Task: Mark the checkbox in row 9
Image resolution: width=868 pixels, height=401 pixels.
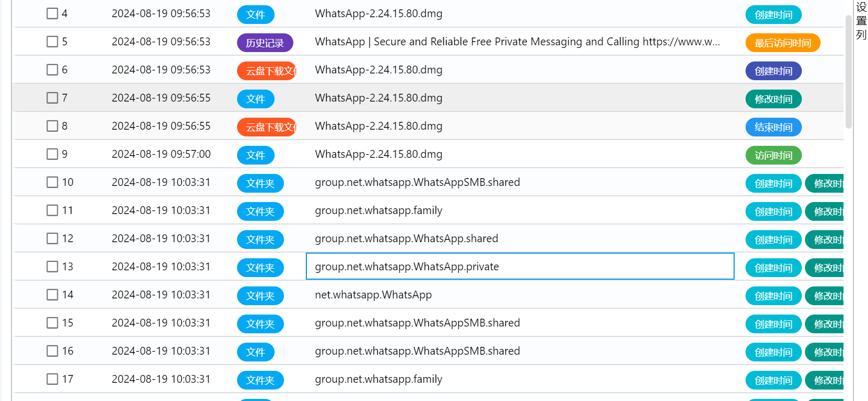Action: click(52, 154)
